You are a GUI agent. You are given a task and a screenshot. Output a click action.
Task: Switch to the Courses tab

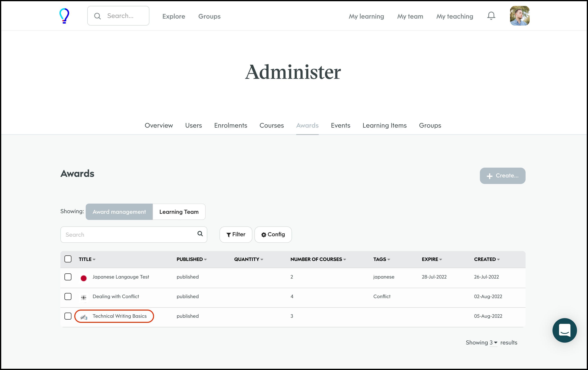tap(272, 125)
